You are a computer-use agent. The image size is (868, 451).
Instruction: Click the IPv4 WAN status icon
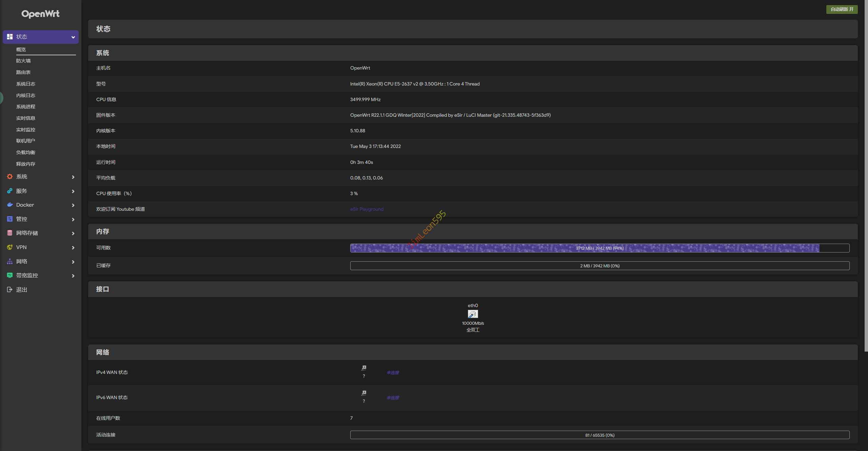click(364, 368)
